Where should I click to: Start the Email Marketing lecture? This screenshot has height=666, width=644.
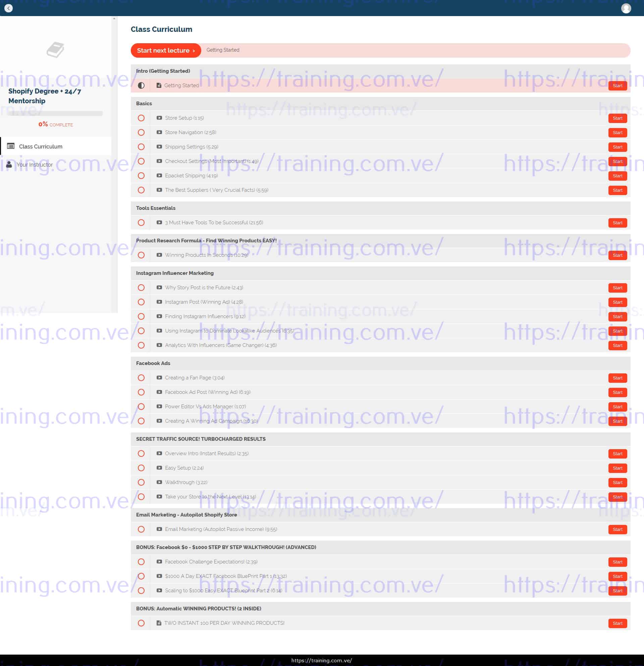coord(618,529)
